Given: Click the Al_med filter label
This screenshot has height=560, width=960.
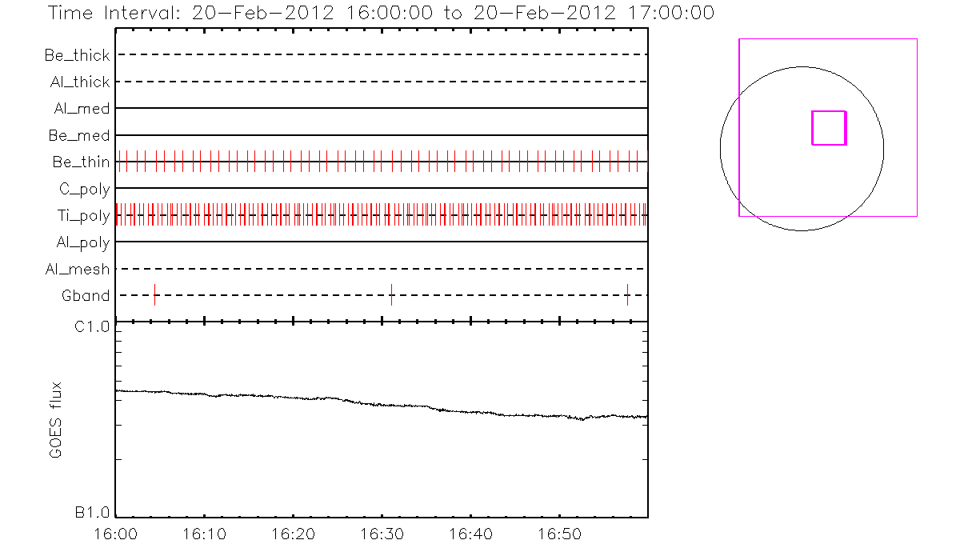Looking at the screenshot, I should click(x=82, y=109).
